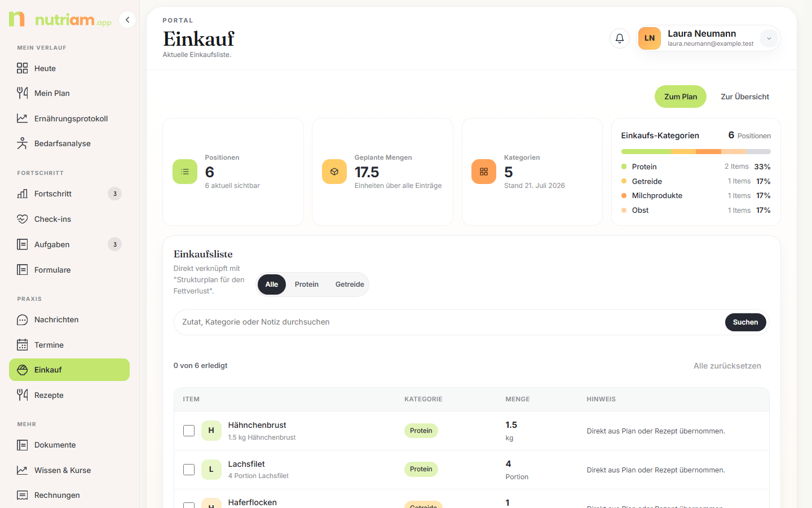This screenshot has height=508, width=812.
Task: Click the Nachrichten chat bubble icon
Action: click(x=22, y=319)
